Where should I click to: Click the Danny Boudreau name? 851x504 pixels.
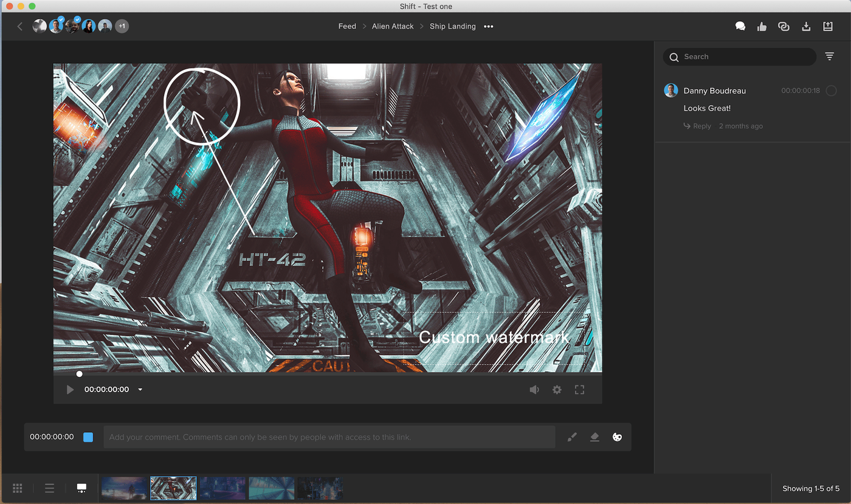715,91
